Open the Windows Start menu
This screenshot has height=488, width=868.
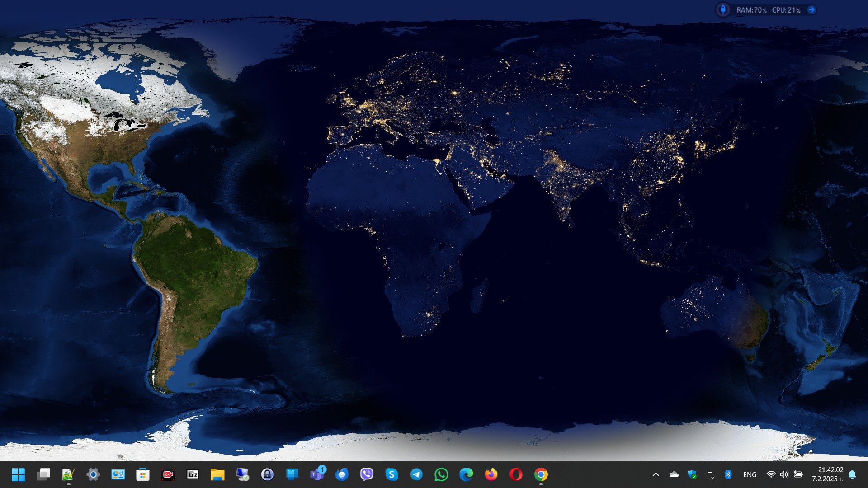pos(19,474)
